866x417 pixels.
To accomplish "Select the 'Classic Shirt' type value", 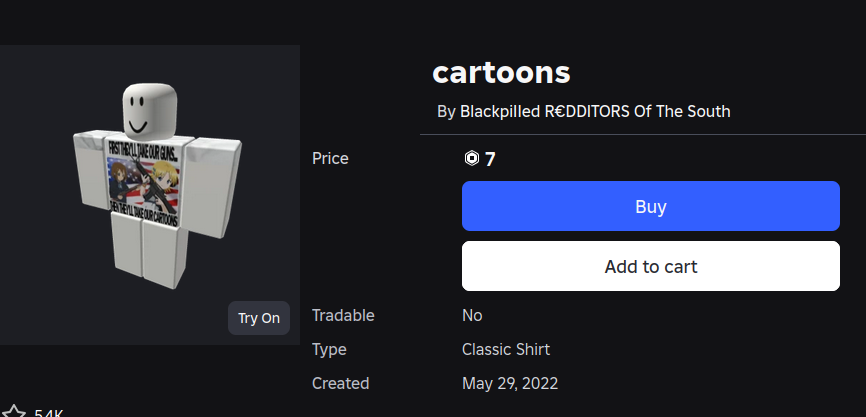I will pyautogui.click(x=506, y=350).
